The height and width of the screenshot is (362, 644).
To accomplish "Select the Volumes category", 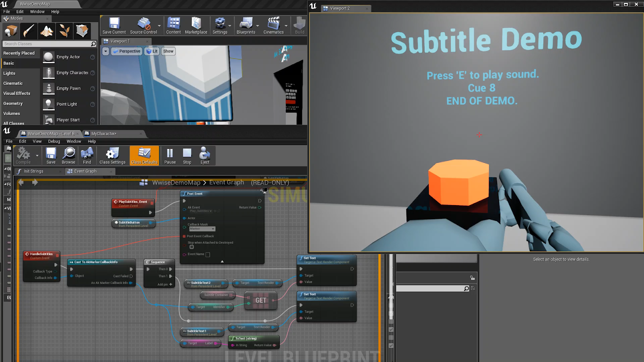I will point(12,113).
